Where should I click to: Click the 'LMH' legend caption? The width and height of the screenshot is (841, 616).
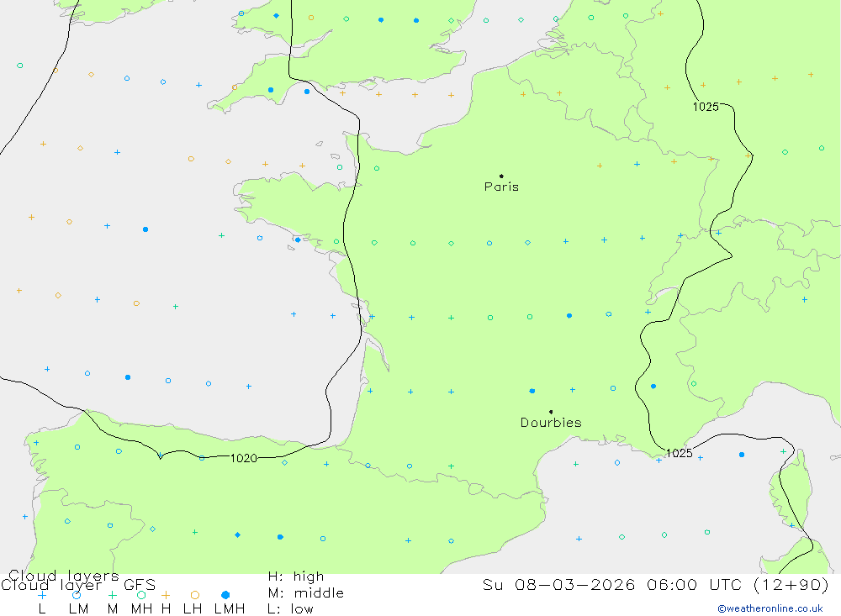[x=230, y=609]
